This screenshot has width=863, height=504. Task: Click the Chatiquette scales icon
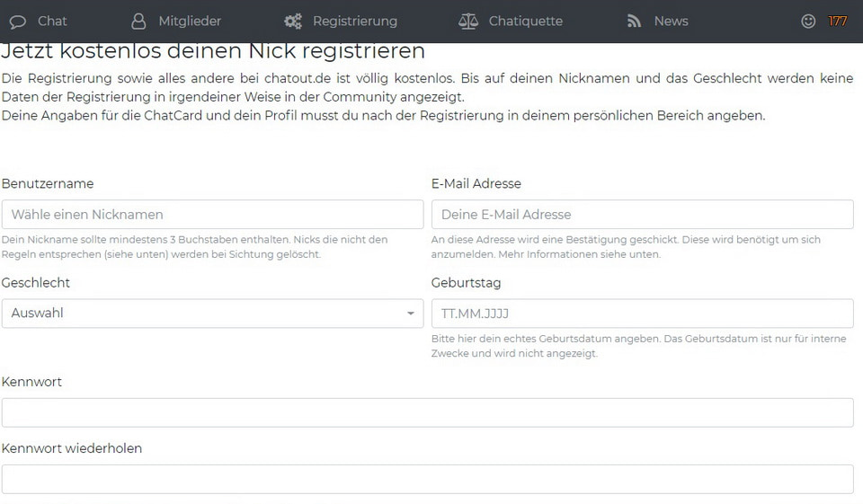(468, 21)
